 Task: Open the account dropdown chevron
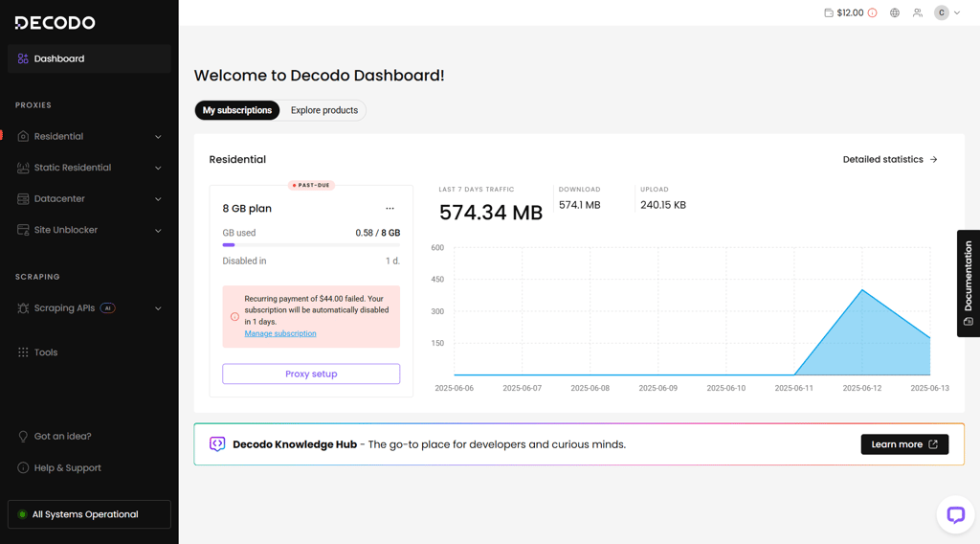point(957,12)
